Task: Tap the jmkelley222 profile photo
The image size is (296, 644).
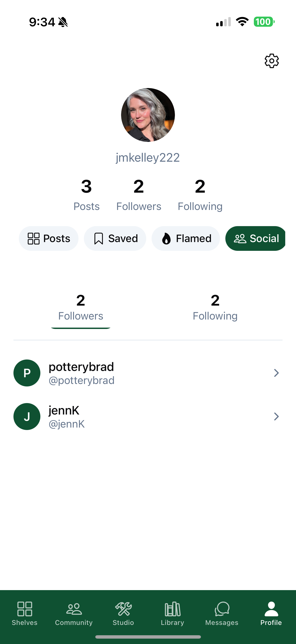Action: pos(148,115)
